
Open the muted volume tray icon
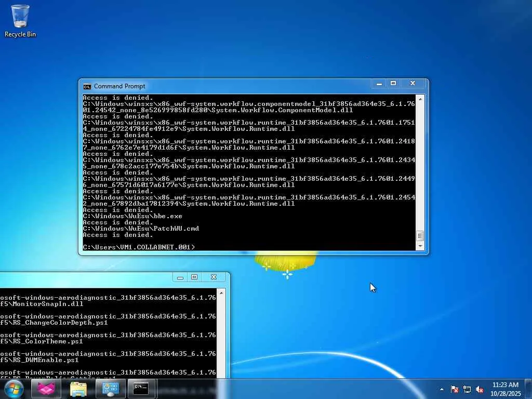(480, 389)
